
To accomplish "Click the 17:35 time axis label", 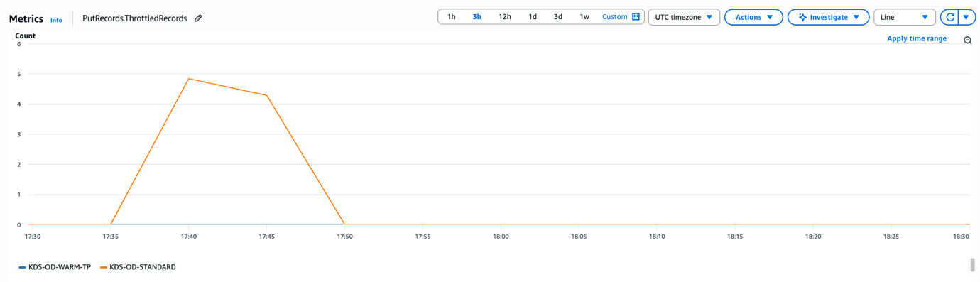I will click(110, 237).
